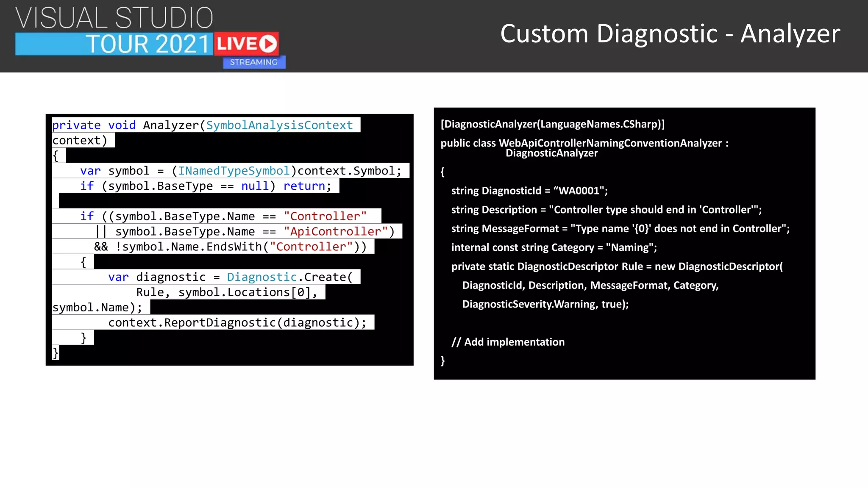
Task: Click the '!symbol.Name.EndsWith("Controller")' line
Action: (231, 247)
